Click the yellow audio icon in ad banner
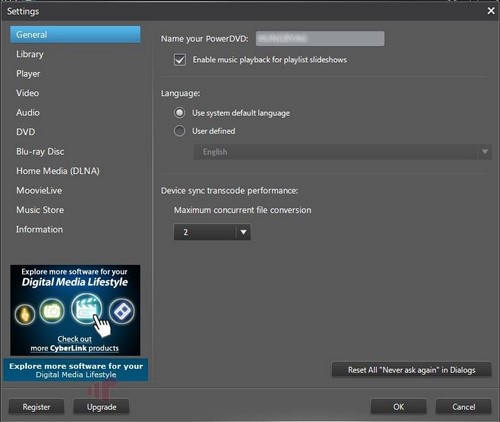 (x=25, y=314)
